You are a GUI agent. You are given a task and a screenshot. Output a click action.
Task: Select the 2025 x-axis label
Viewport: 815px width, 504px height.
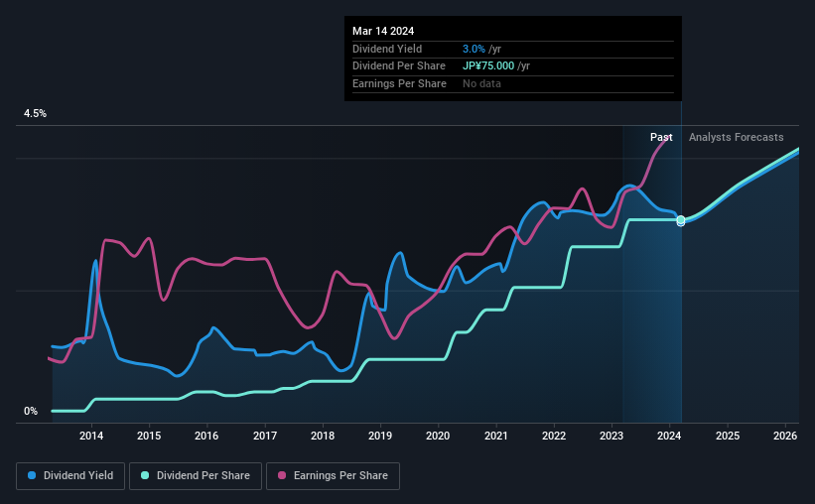728,436
